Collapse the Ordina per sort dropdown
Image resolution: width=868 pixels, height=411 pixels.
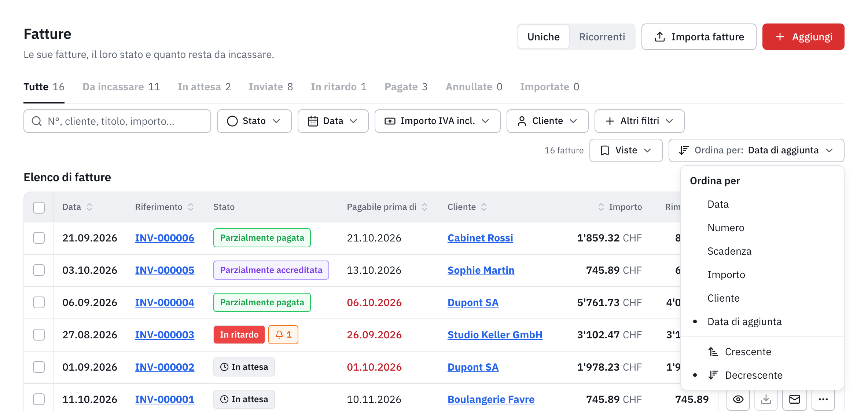click(756, 150)
